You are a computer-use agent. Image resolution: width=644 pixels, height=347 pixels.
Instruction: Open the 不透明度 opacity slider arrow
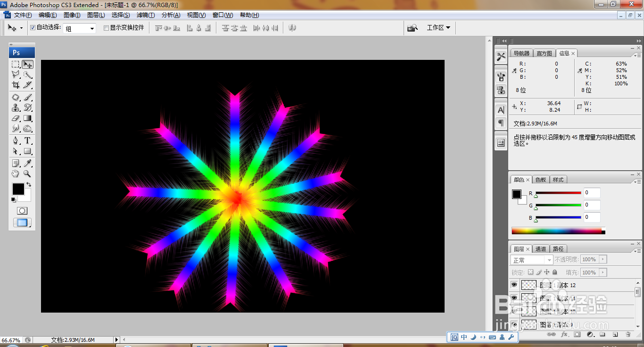603,259
